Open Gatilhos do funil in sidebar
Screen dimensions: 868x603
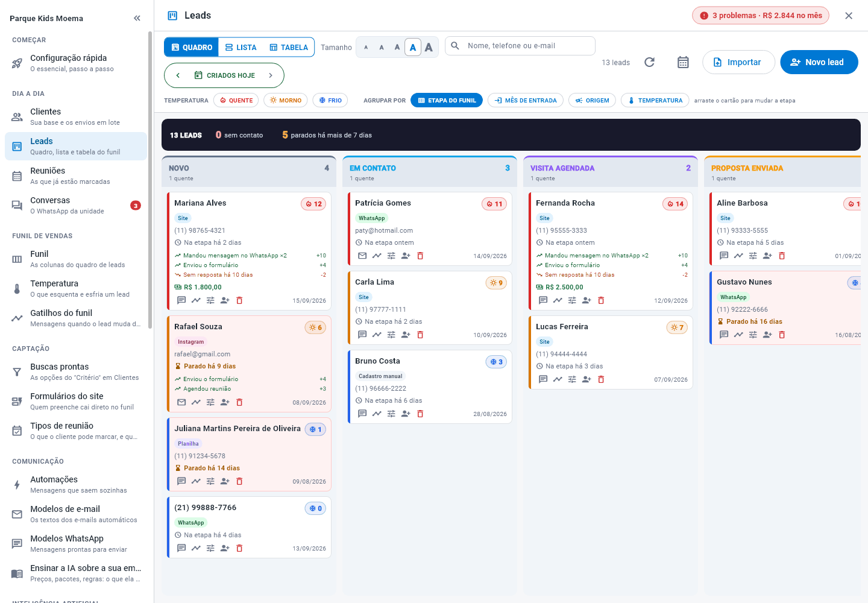click(76, 318)
